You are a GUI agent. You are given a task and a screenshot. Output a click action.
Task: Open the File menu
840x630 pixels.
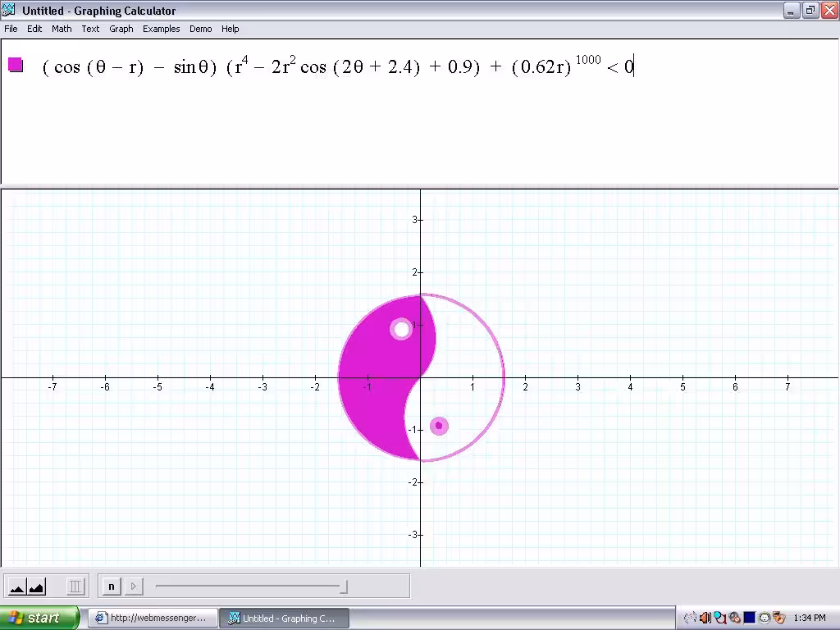pyautogui.click(x=11, y=29)
